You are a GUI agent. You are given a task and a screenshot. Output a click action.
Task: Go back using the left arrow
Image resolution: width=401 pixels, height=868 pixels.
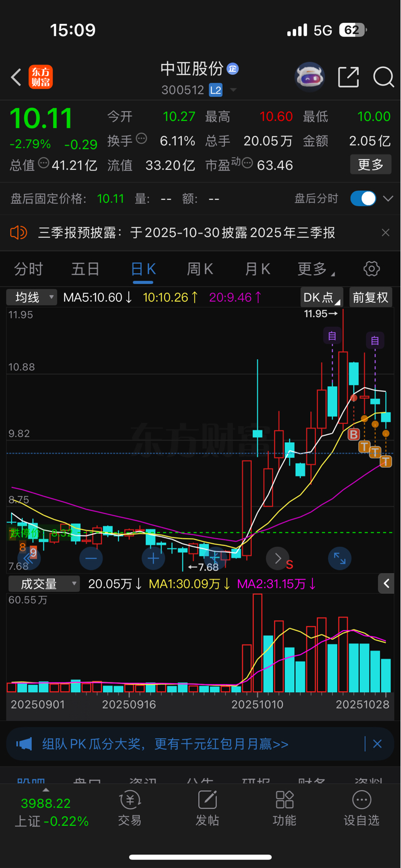tap(16, 78)
